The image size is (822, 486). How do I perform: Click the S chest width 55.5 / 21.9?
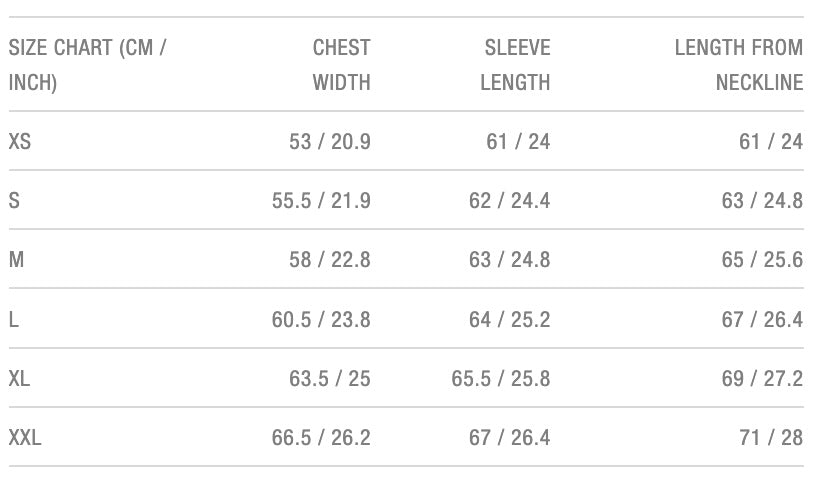click(x=321, y=201)
